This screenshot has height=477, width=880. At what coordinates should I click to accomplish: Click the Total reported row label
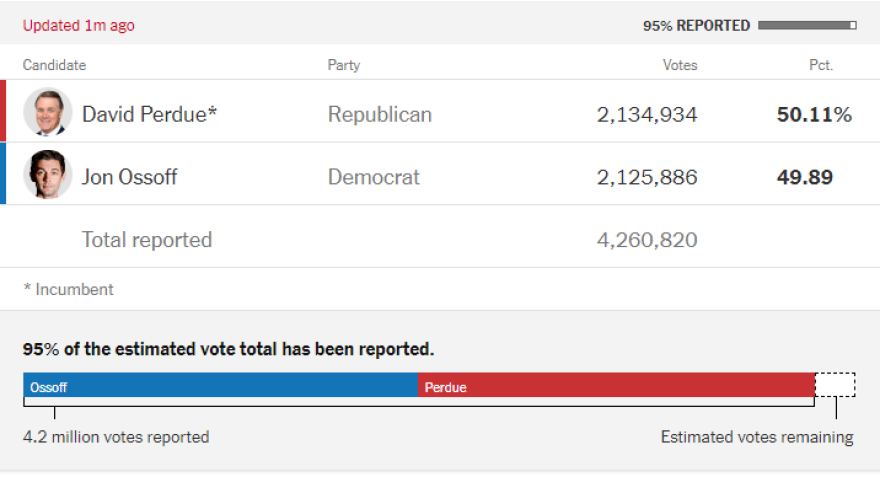click(147, 240)
